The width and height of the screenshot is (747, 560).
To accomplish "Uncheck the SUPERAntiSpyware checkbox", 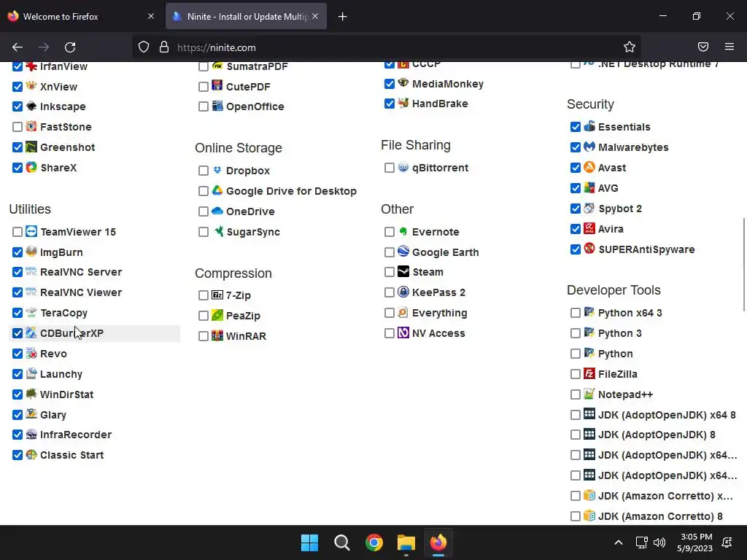I will [x=576, y=249].
